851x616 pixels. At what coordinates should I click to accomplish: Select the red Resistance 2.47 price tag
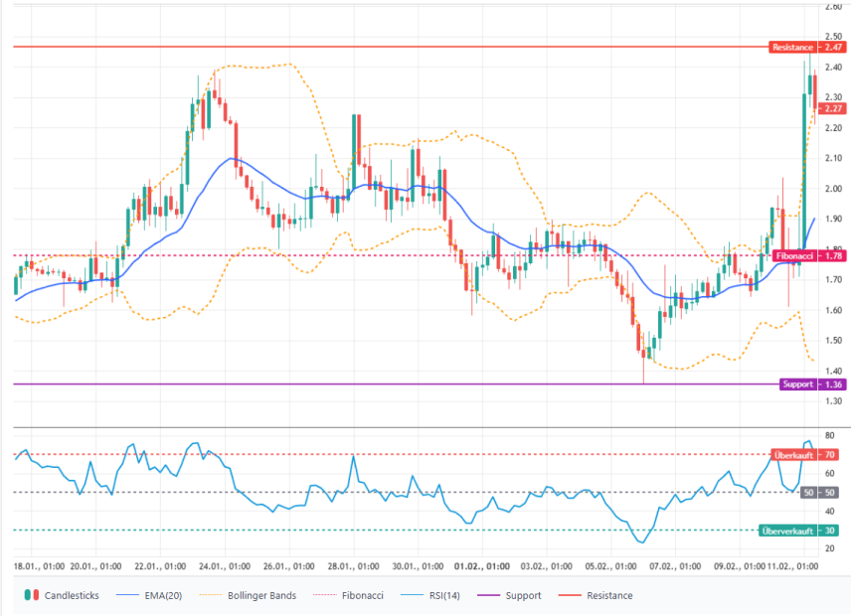tap(807, 47)
